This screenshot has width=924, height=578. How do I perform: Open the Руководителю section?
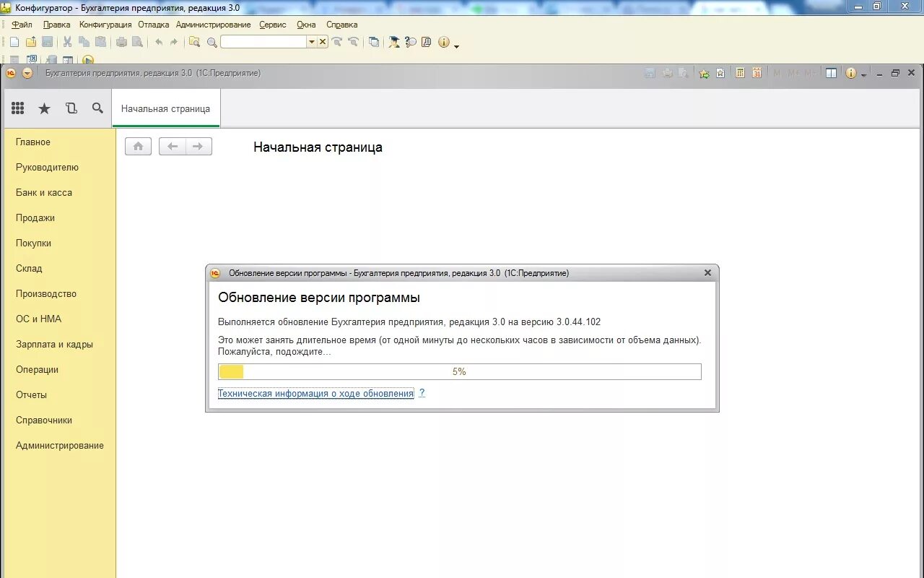tap(47, 168)
